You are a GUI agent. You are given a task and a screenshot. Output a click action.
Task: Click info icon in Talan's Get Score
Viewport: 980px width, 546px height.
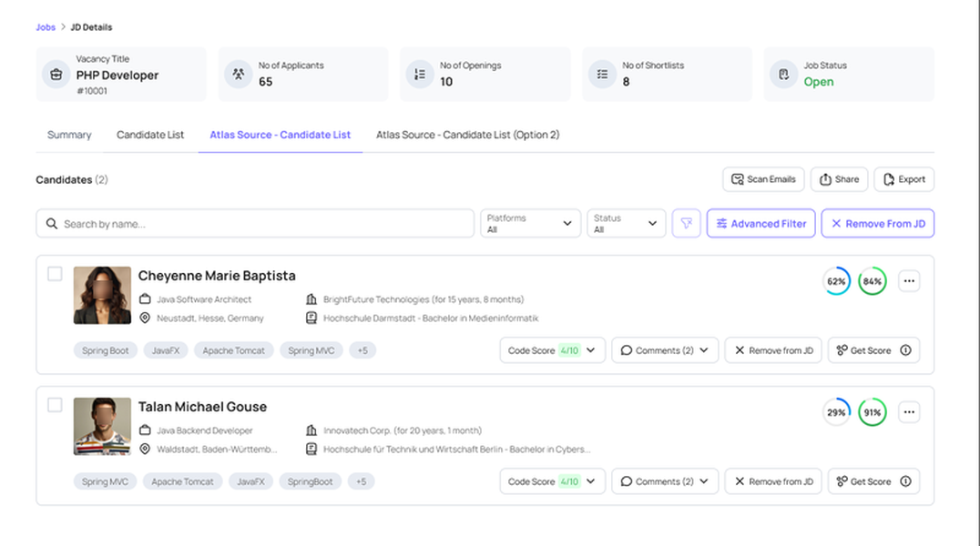coord(905,481)
